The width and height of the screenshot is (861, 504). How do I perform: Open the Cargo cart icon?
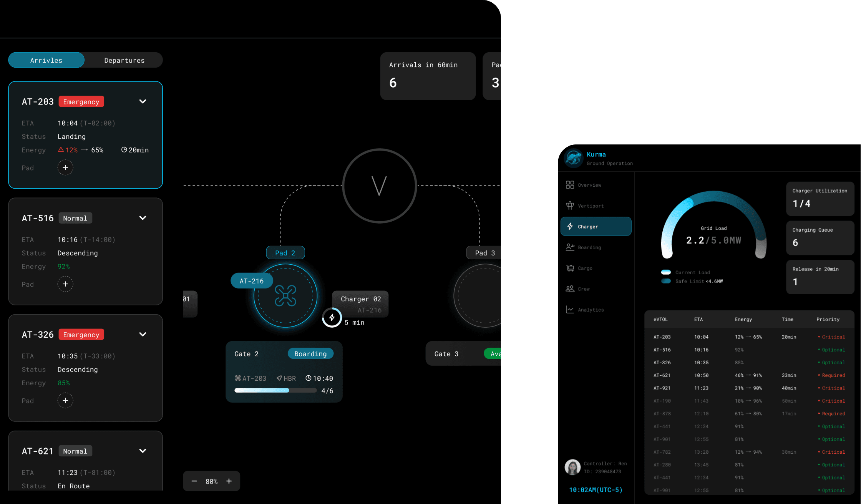[x=570, y=268]
